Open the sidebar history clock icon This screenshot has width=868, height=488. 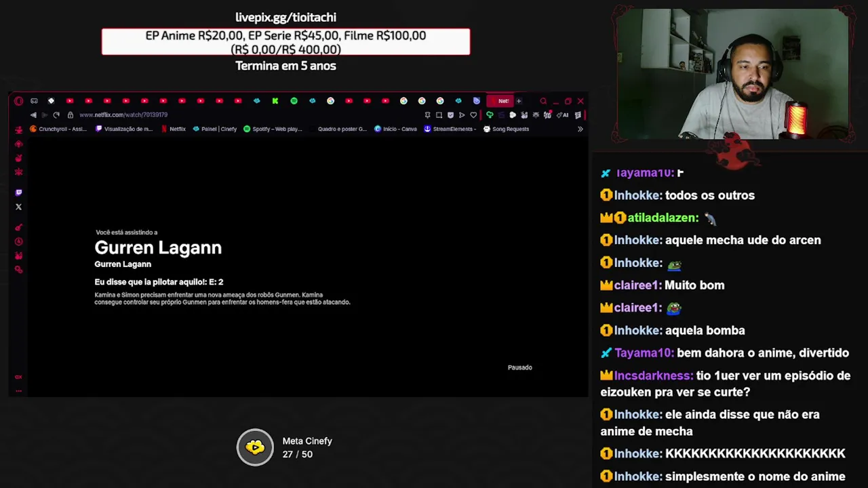(x=18, y=241)
